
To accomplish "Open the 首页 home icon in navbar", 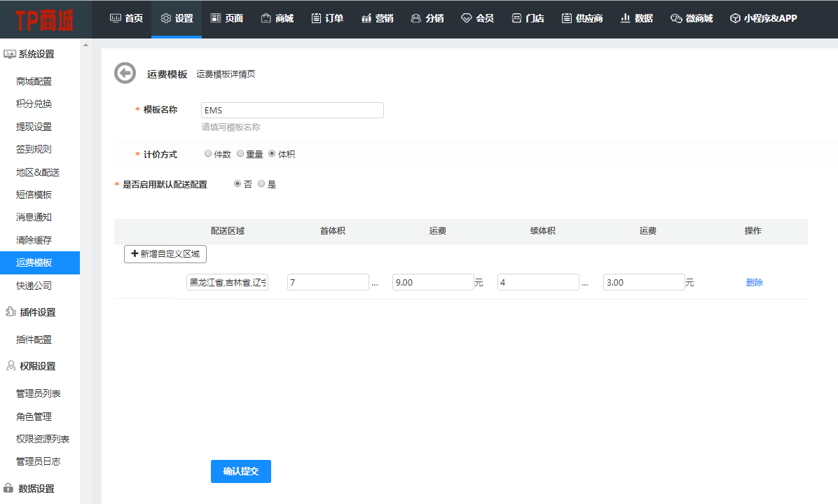I will [x=116, y=19].
